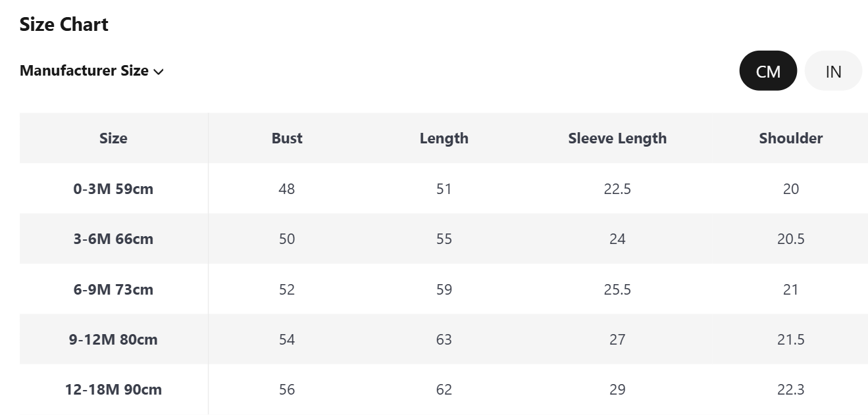Click shoulder value 22.3
The image size is (868, 415).
click(x=791, y=389)
